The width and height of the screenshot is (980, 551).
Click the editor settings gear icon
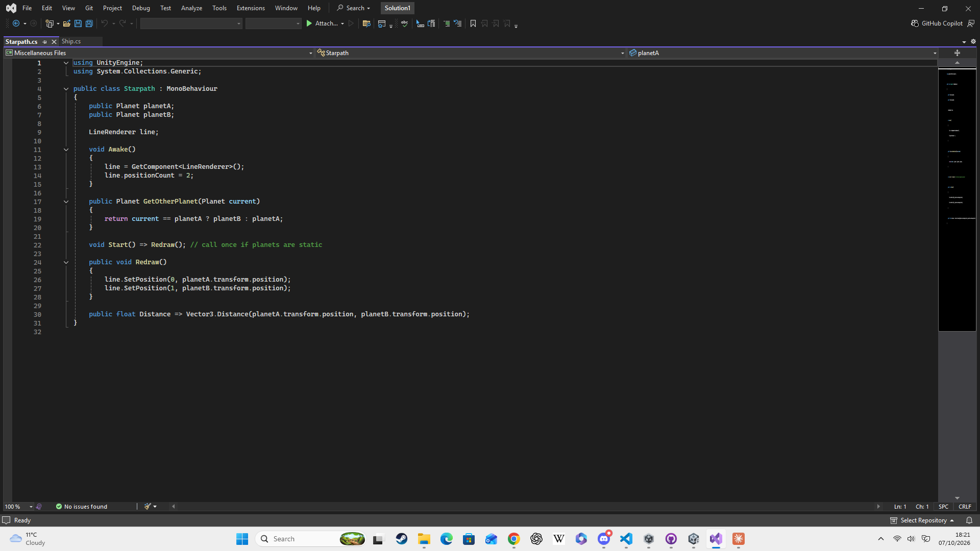click(973, 42)
